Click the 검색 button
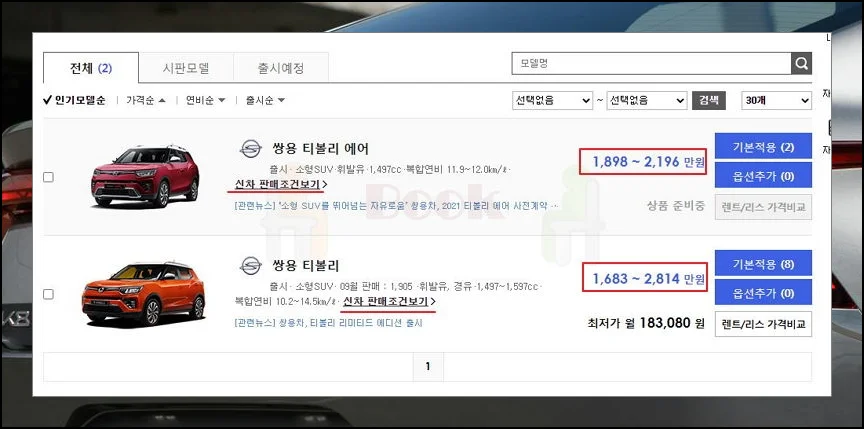 tap(709, 100)
